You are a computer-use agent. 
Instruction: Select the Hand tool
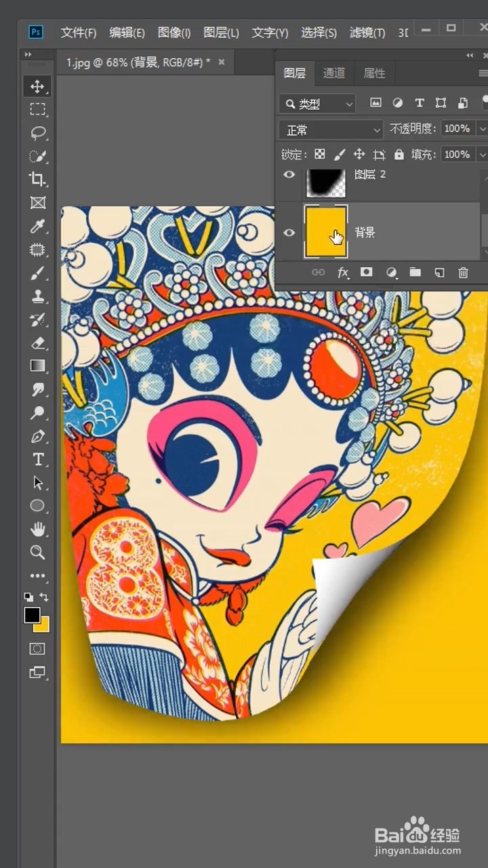coord(37,529)
